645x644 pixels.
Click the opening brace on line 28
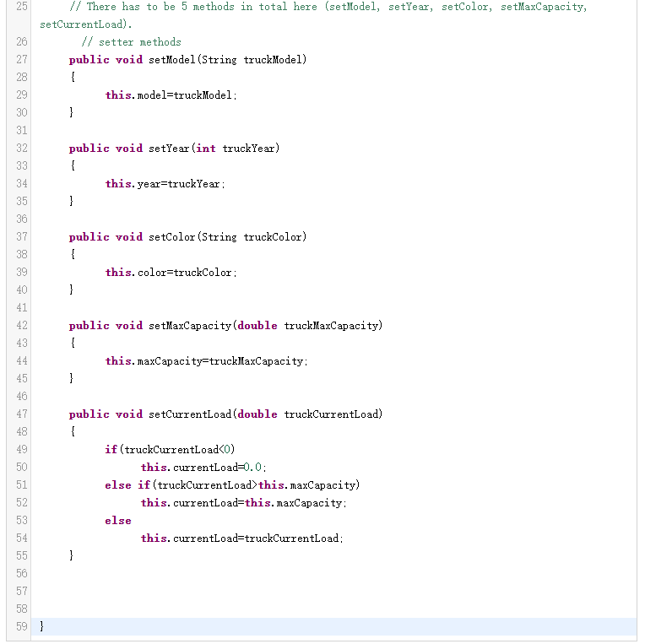[x=73, y=77]
